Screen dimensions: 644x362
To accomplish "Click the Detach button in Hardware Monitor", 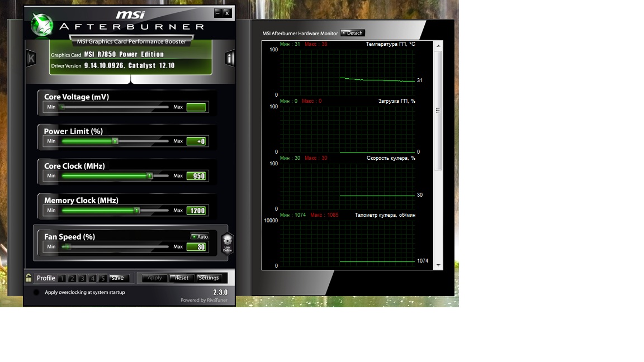I will tap(353, 33).
